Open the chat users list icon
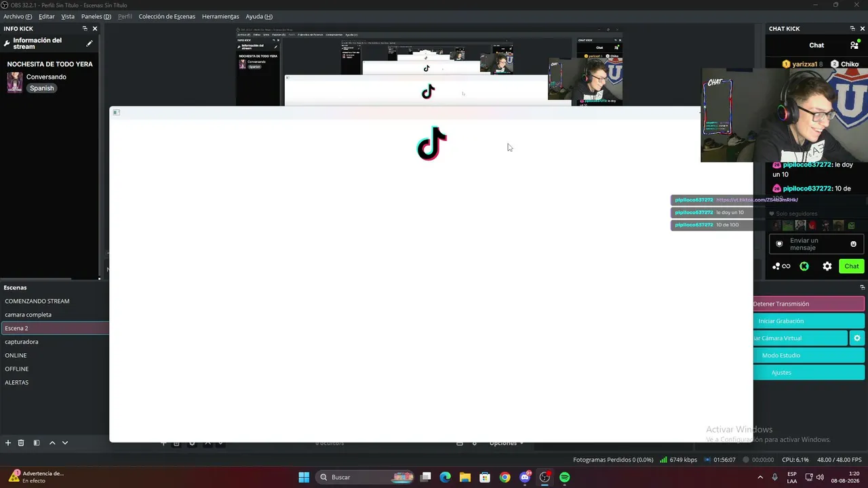This screenshot has height=488, width=868. click(854, 45)
